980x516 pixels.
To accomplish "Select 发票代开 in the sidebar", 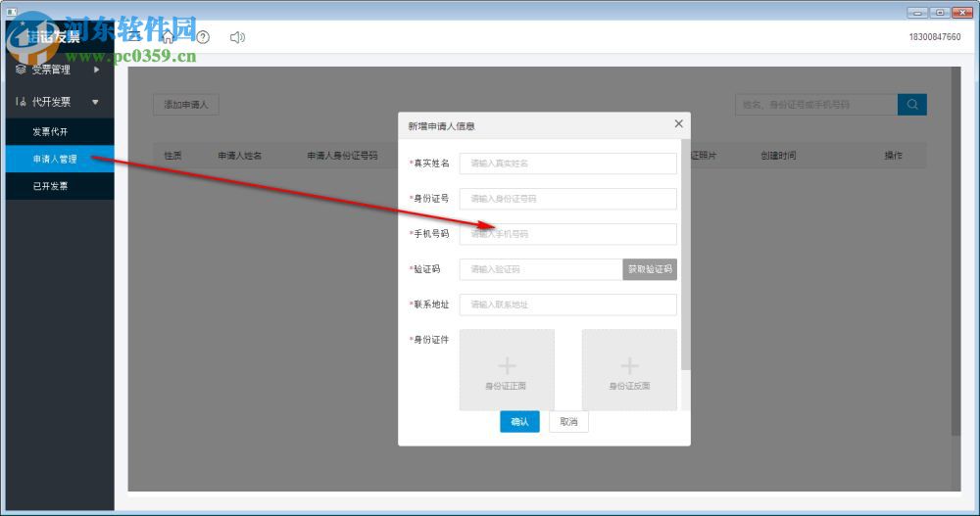I will (60, 132).
